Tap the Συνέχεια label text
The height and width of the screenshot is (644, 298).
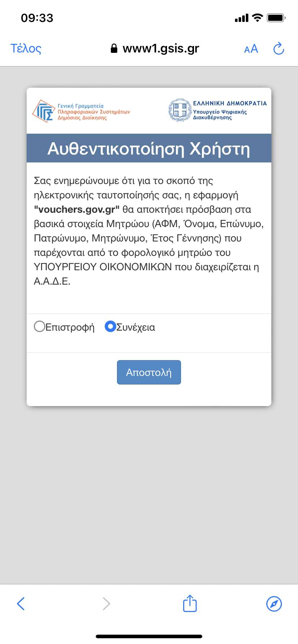(136, 327)
